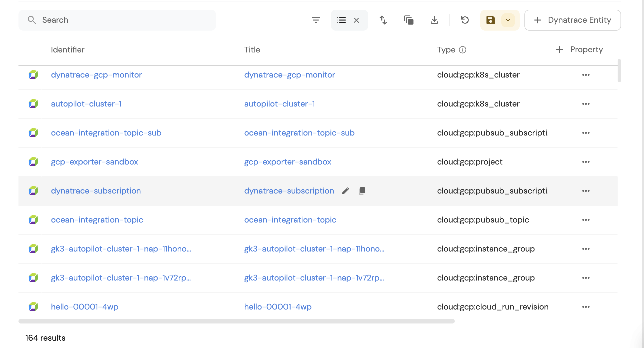Expand the save view dropdown arrow

(x=508, y=20)
